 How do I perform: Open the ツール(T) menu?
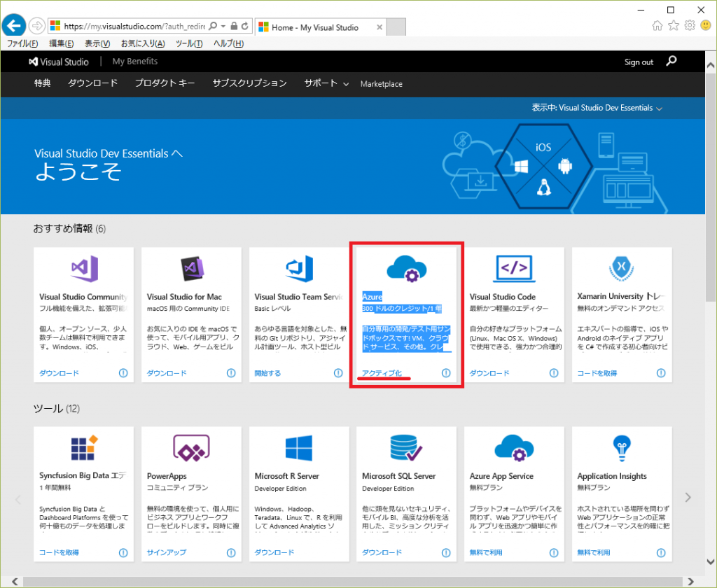(189, 43)
